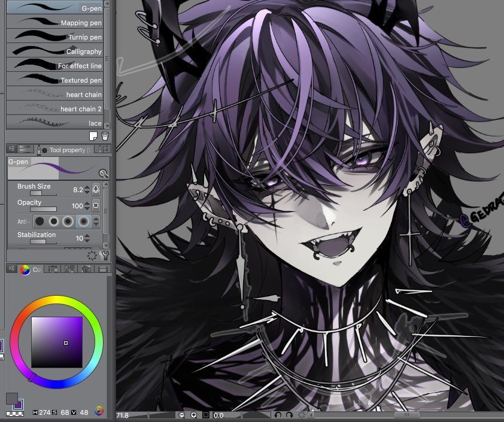This screenshot has width=504, height=422.
Task: Switch to the Brush size palette tab
Action: 25,148
